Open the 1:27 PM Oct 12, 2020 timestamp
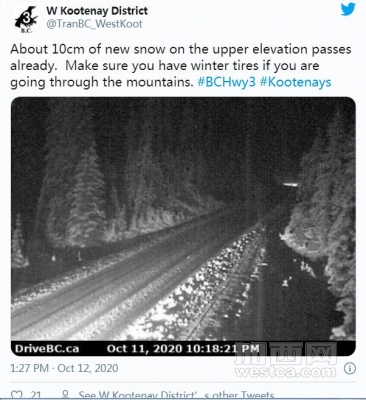 64,368
